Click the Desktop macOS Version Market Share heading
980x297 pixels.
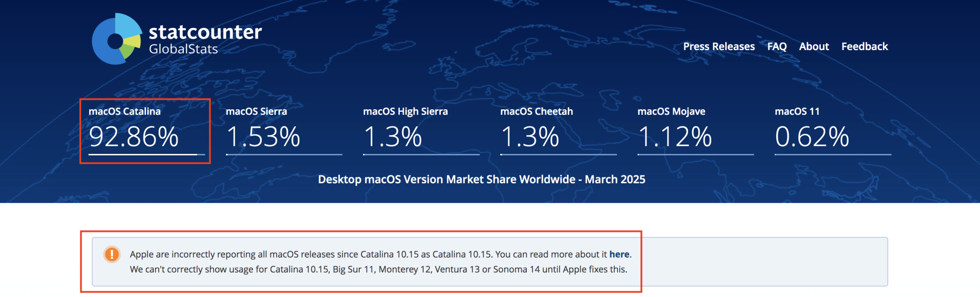pos(482,179)
